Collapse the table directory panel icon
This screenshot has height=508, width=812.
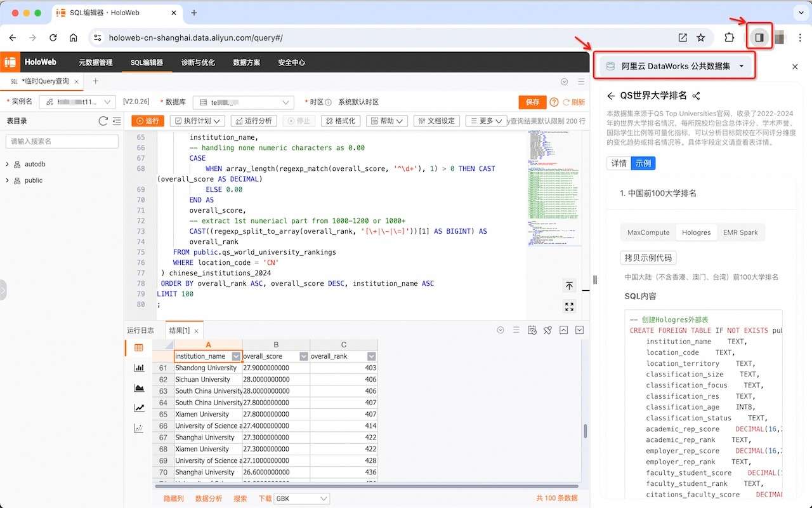(117, 121)
